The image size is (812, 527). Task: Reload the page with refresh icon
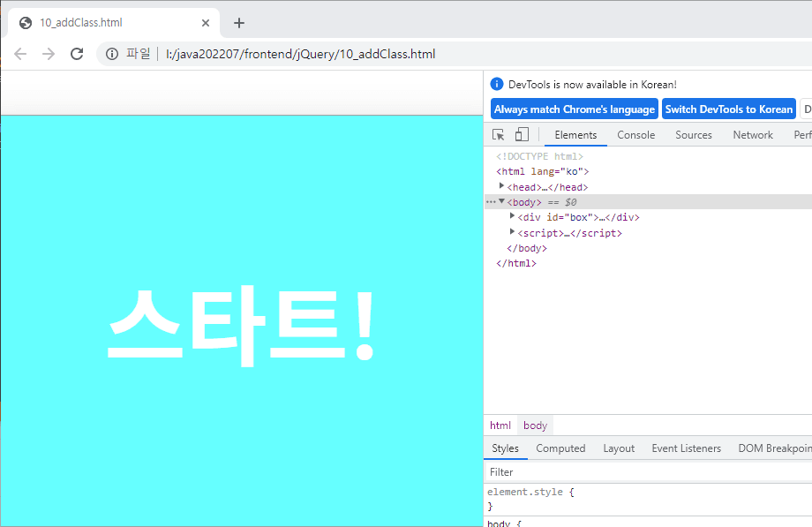point(77,54)
